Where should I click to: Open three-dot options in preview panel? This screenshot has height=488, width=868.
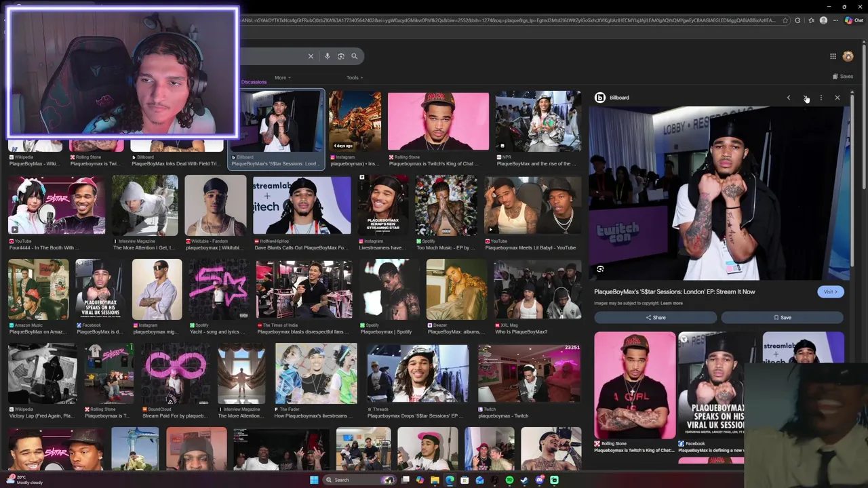821,98
